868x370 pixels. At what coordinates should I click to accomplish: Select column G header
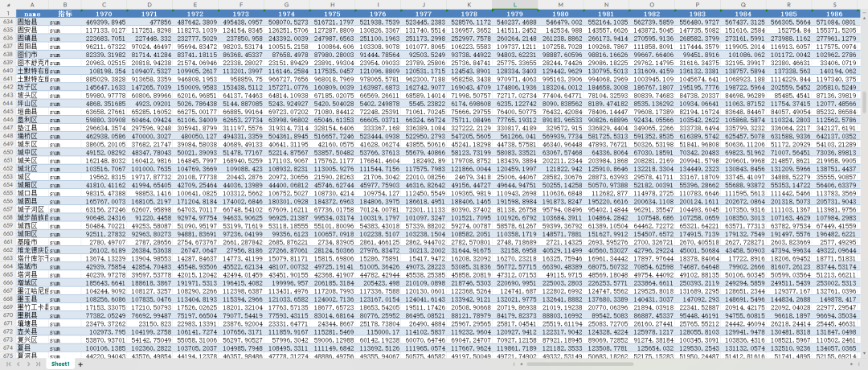[286, 5]
